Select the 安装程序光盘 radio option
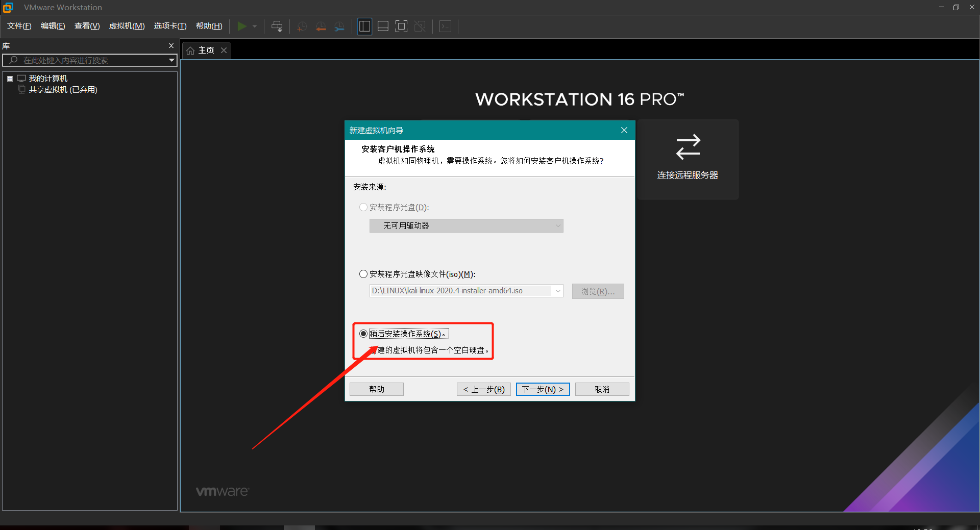The width and height of the screenshot is (980, 530). click(363, 207)
